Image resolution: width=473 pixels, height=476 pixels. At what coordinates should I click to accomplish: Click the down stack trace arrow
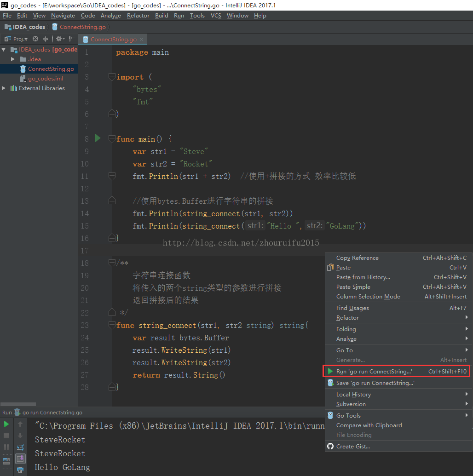[20, 436]
